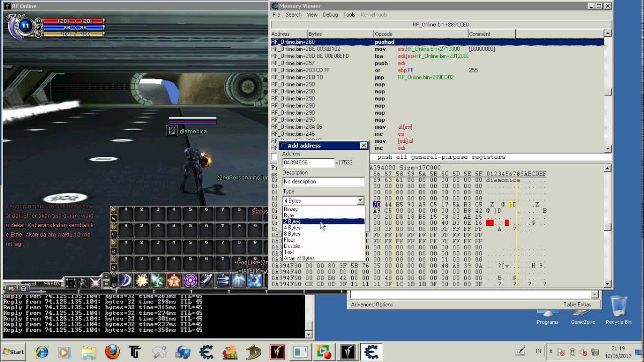Activate sword skill in hotbar slot 6
The image size is (644, 362).
point(206,280)
